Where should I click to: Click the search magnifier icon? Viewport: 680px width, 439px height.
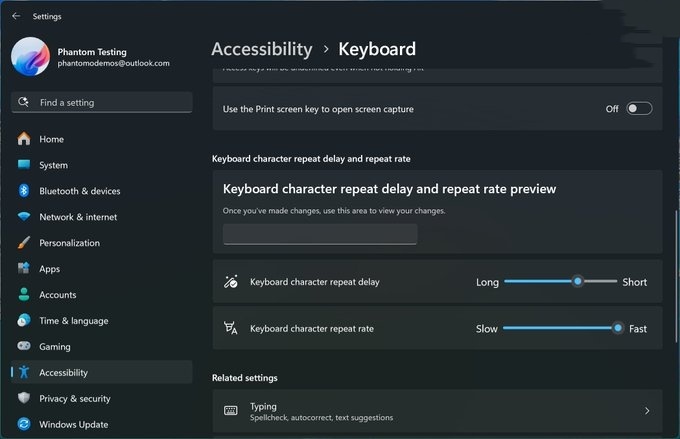coord(23,102)
